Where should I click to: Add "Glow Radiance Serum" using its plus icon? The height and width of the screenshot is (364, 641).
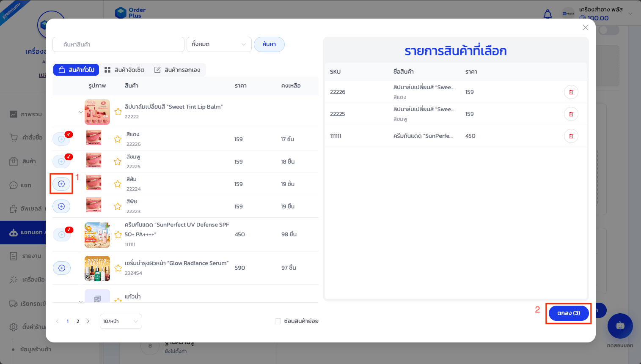[61, 268]
